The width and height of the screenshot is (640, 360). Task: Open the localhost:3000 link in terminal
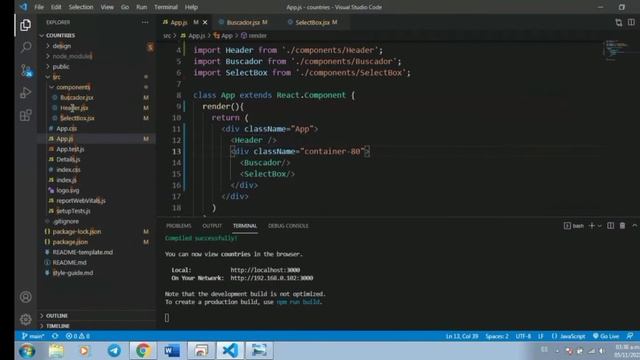point(265,270)
